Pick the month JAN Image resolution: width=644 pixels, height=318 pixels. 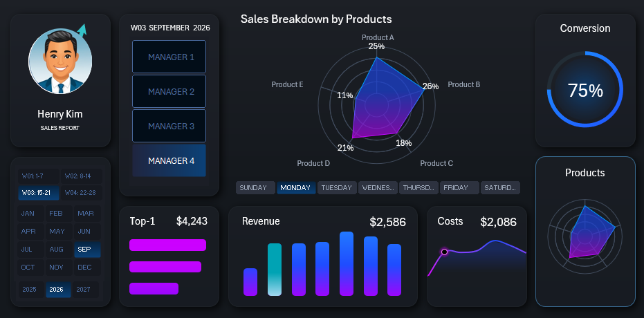28,214
